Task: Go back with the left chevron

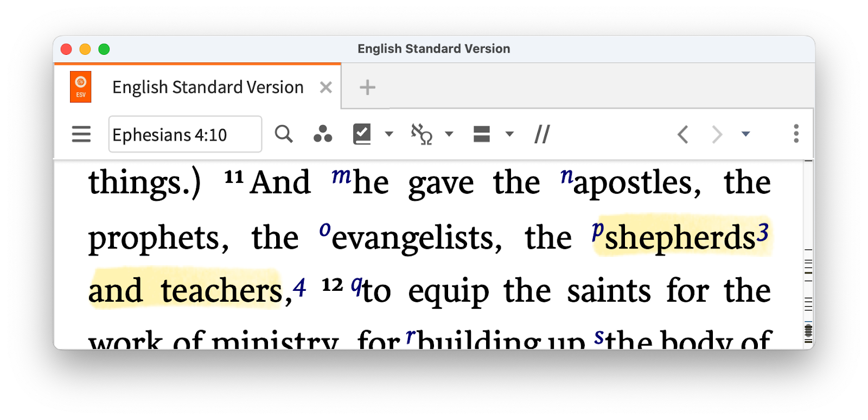Action: [683, 134]
